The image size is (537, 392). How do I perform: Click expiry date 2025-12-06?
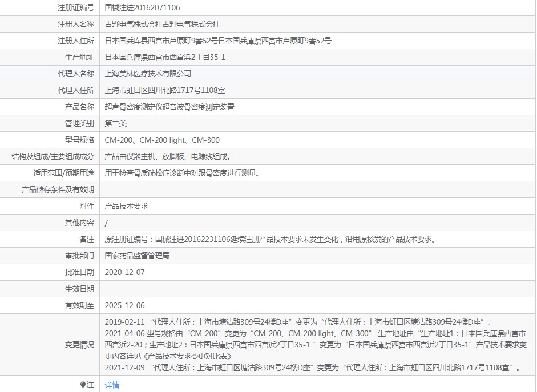click(x=125, y=305)
